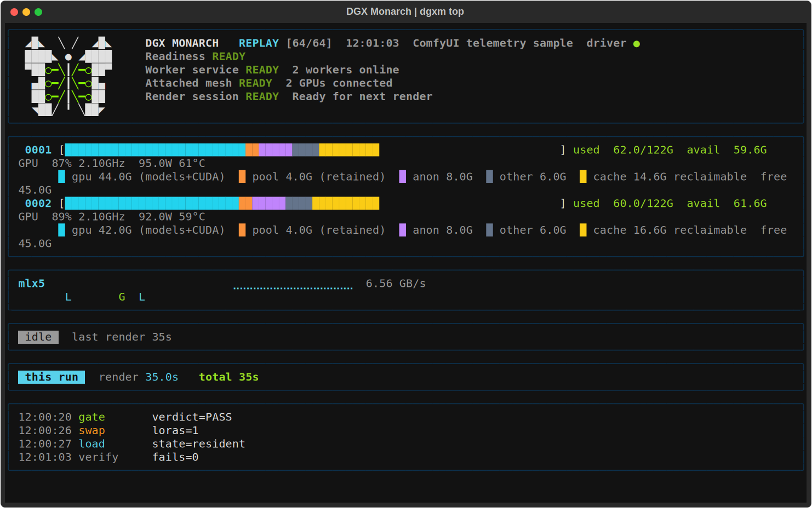Click '2 workers online' status text

point(346,70)
